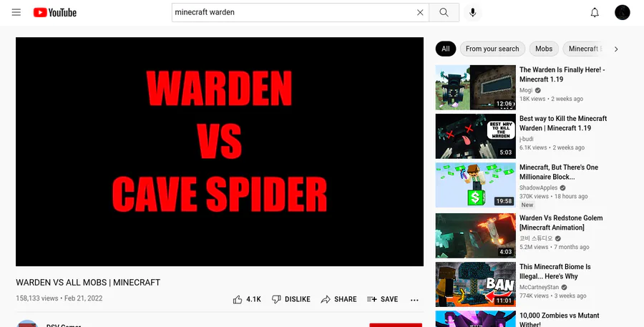Viewport: 644px width, 327px height.
Task: Select the Mobs filter chip
Action: click(x=544, y=49)
